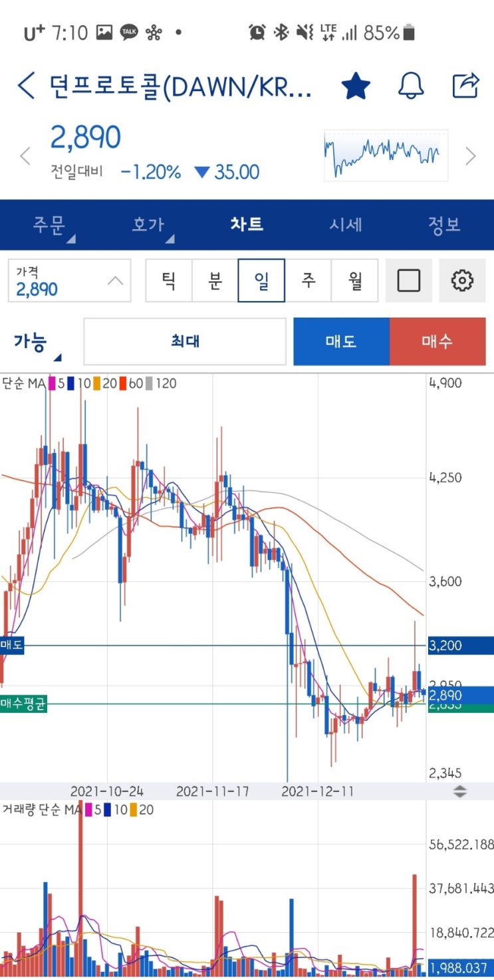
Task: Go to previous coin with left chevron
Action: tap(25, 157)
